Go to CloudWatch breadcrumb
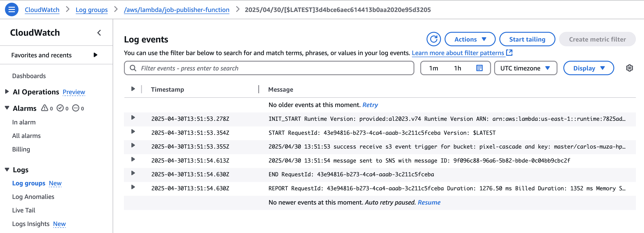644x233 pixels. tap(42, 9)
